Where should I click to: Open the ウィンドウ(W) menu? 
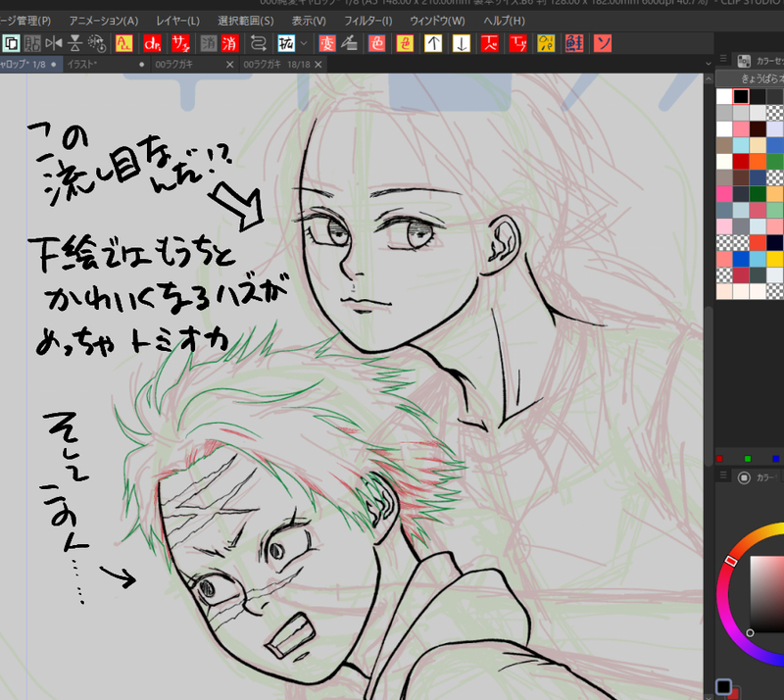(x=437, y=21)
